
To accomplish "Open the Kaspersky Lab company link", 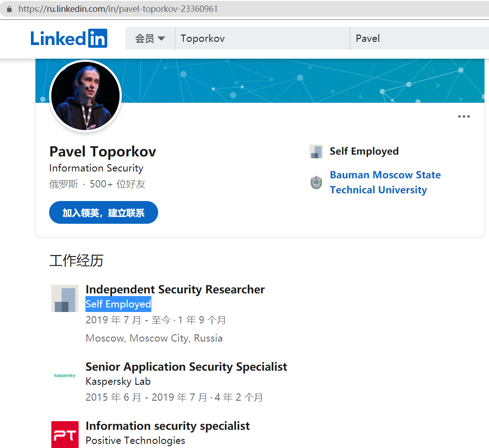I will [118, 382].
